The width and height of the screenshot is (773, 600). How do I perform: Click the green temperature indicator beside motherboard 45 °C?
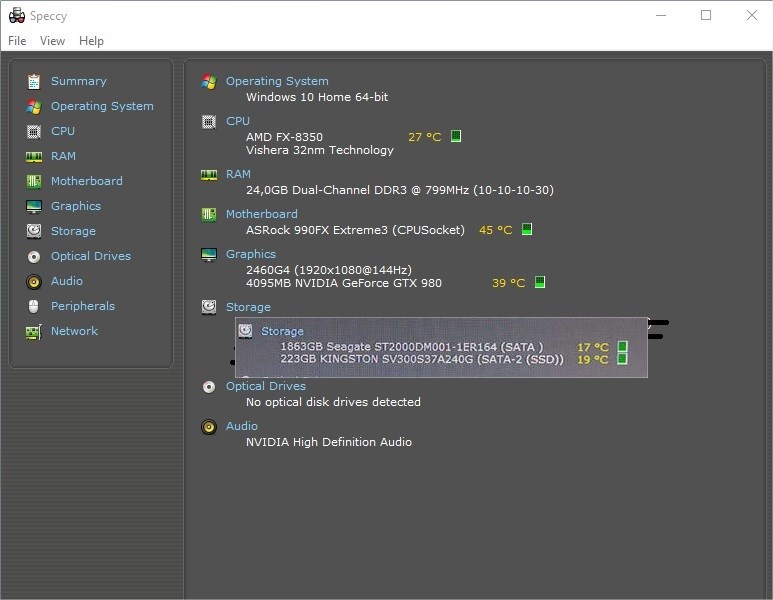click(527, 229)
